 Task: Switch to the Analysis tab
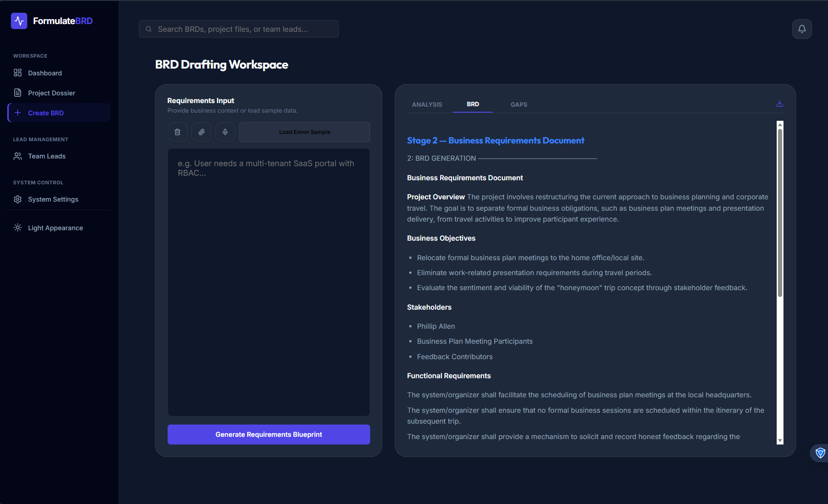pyautogui.click(x=427, y=104)
